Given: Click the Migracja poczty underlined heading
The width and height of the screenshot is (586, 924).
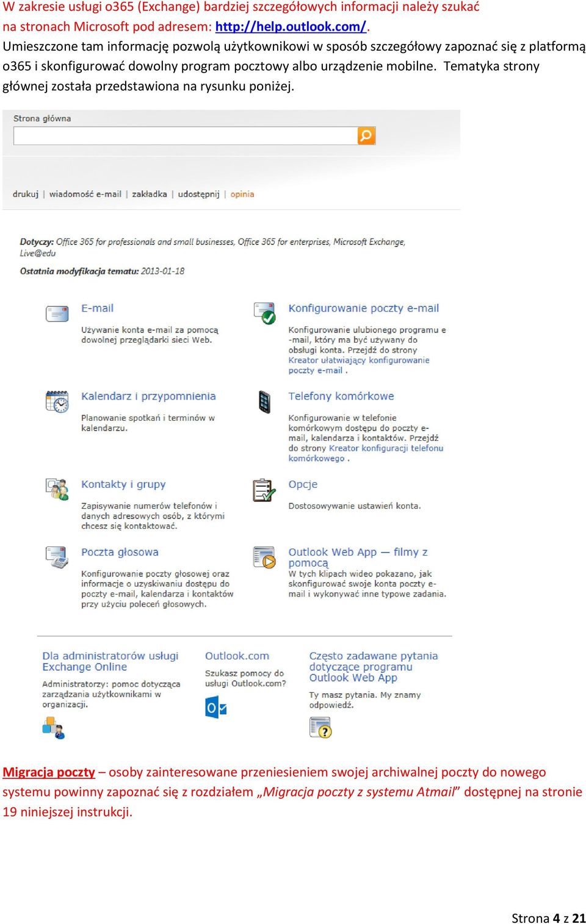Looking at the screenshot, I should pos(49,772).
